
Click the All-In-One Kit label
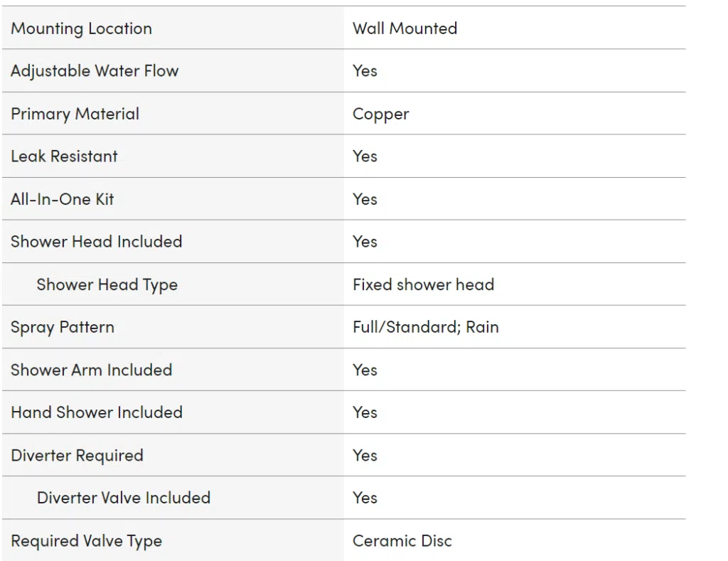(63, 199)
